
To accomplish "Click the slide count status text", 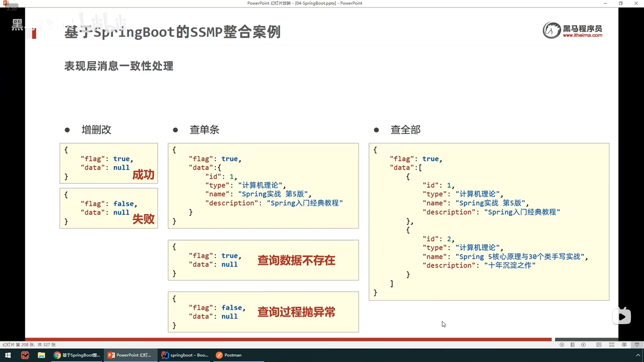I will 29,345.
